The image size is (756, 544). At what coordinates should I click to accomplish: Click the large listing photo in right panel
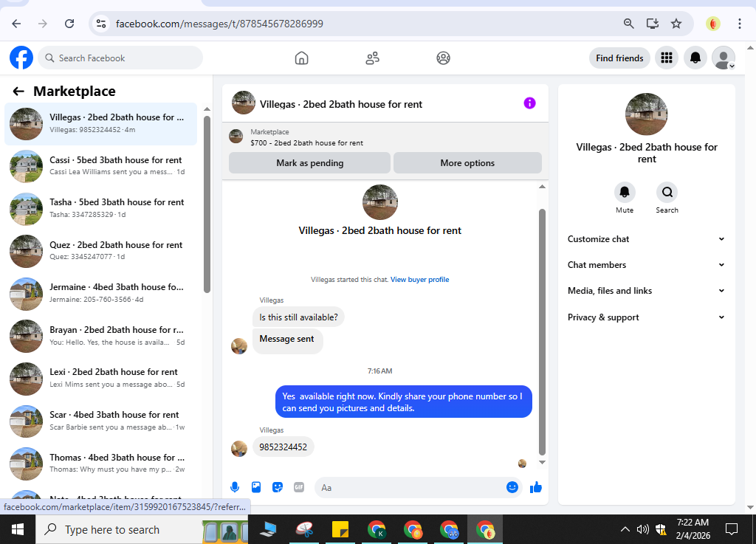click(x=646, y=114)
